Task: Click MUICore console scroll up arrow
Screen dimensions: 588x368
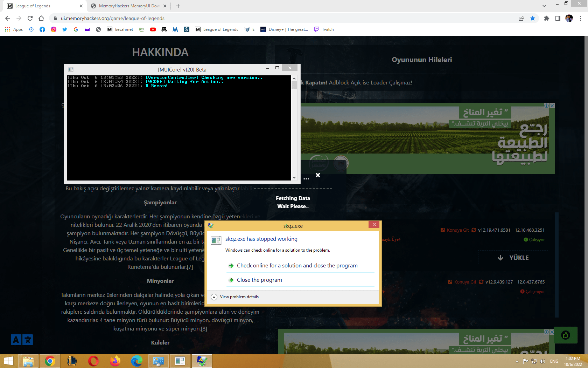Action: pos(294,79)
